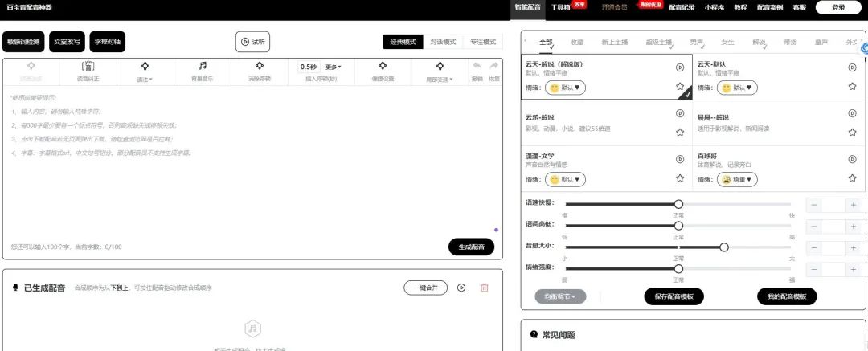Click the 文案改写 button
This screenshot has height=351, width=868.
[67, 42]
